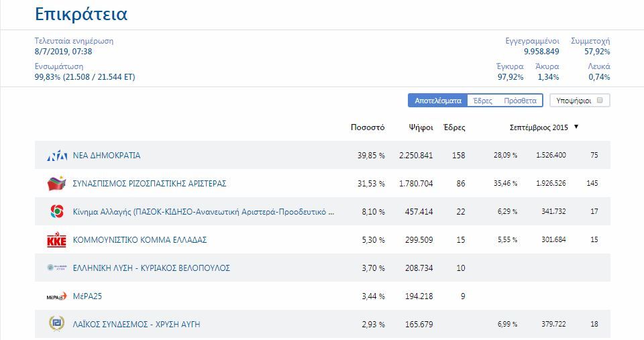The height and width of the screenshot is (340, 644).
Task: Open the ΝΕΑ ΔΗΜΟΚΡΑΤΙΑ party link
Action: [x=107, y=155]
